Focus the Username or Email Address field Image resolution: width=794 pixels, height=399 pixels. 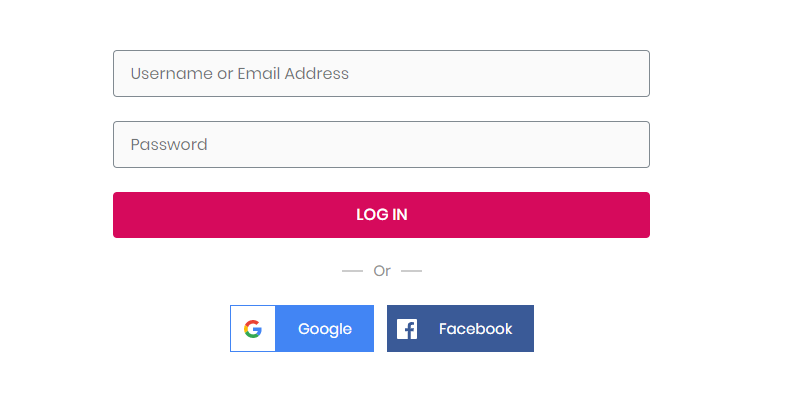381,73
